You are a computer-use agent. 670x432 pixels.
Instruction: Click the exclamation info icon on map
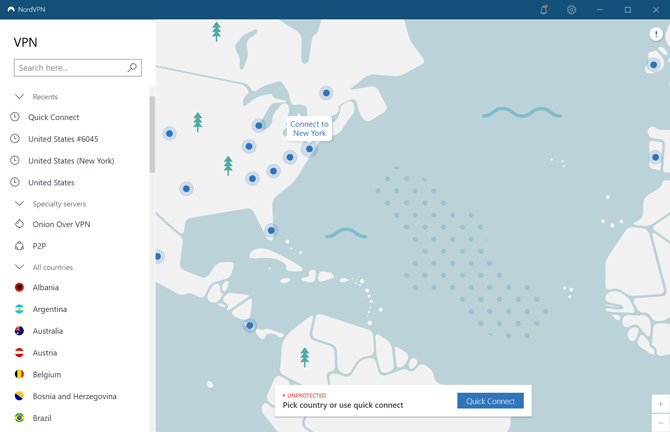pos(656,34)
